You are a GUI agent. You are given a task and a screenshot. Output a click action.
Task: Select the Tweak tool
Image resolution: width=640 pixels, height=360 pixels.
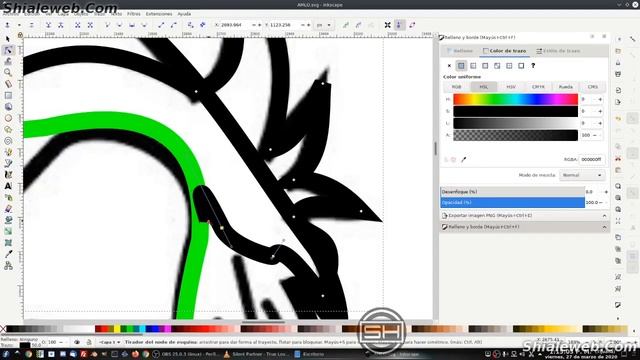[x=8, y=61]
